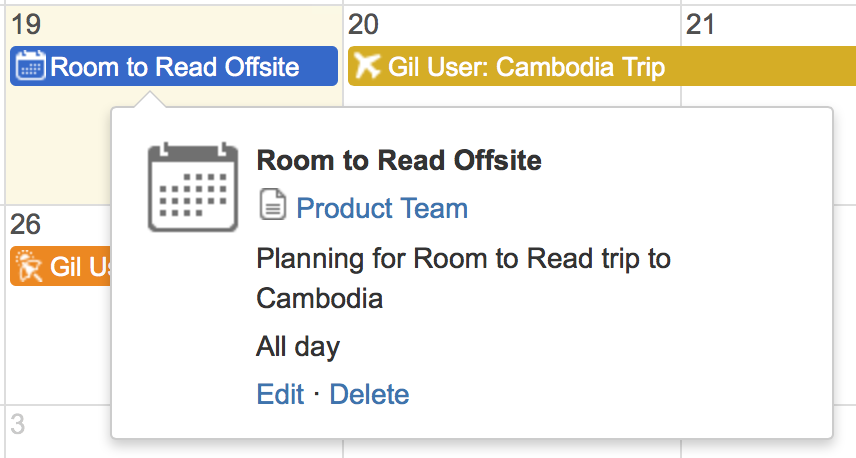This screenshot has height=458, width=856.
Task: Click the icon on the orange event
Action: click(x=30, y=267)
